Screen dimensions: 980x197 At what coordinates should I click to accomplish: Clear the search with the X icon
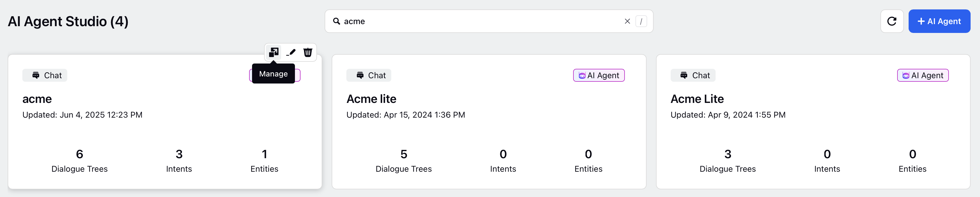point(627,21)
